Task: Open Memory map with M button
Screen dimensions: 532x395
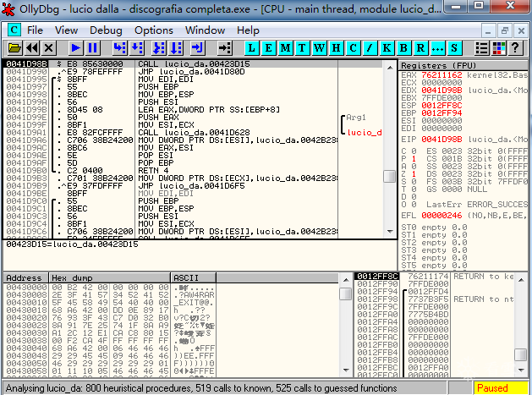Action: click(285, 48)
